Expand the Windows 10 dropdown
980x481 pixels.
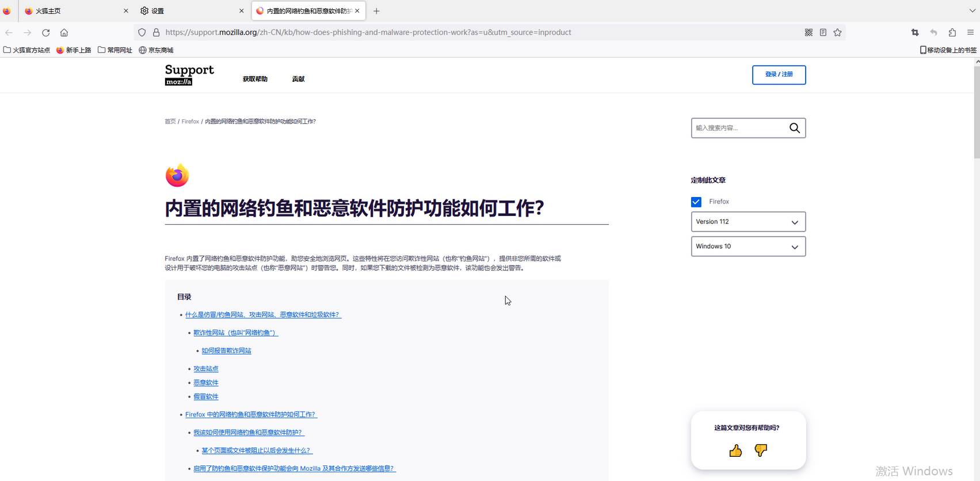coord(748,247)
